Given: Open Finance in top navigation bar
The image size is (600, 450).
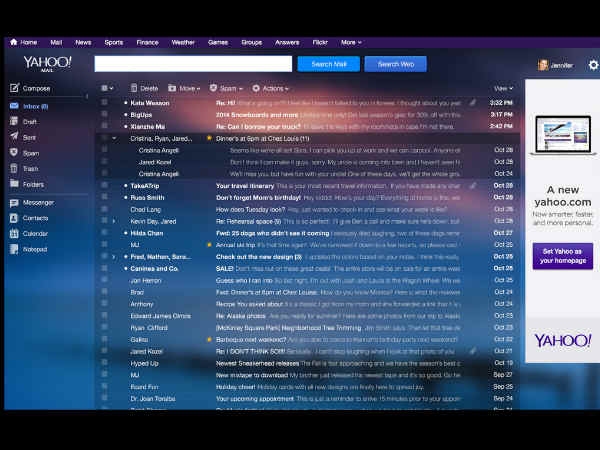Looking at the screenshot, I should tap(147, 42).
